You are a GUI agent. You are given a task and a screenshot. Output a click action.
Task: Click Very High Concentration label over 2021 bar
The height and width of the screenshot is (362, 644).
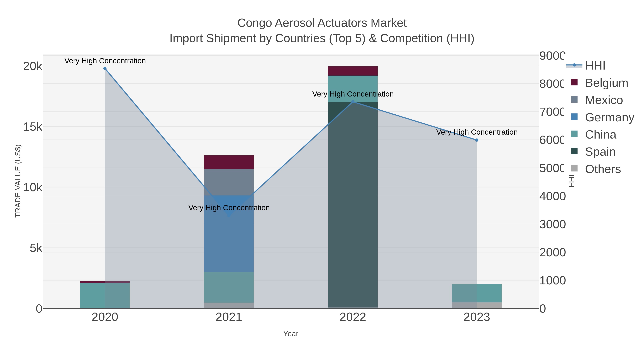click(229, 208)
